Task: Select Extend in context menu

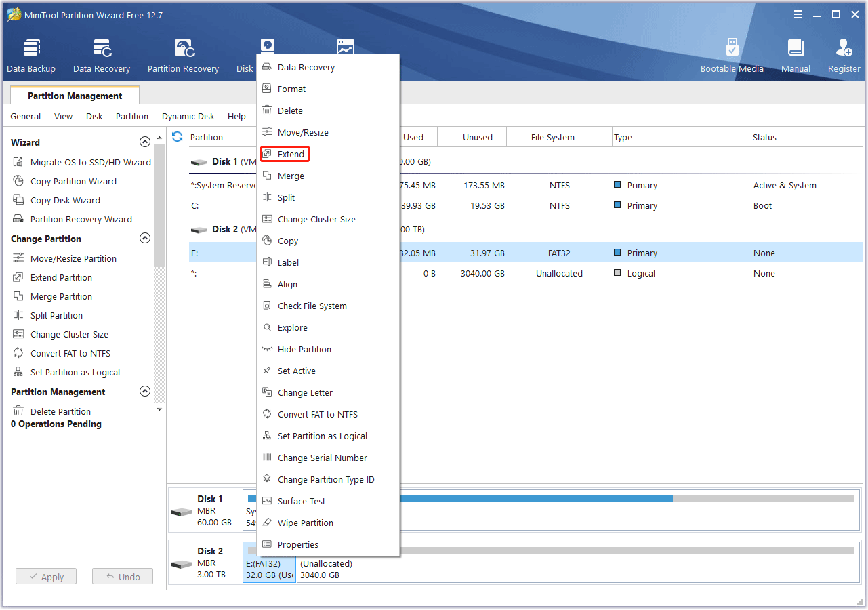Action: tap(328, 154)
